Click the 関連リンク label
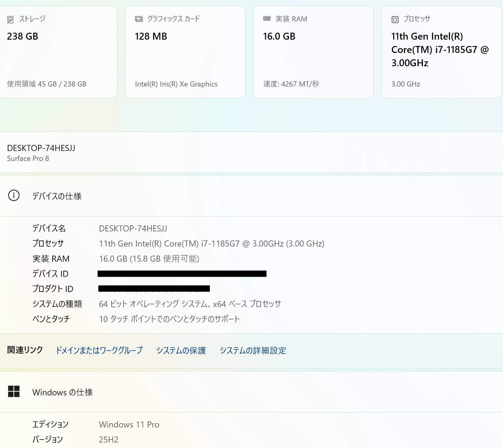 25,350
